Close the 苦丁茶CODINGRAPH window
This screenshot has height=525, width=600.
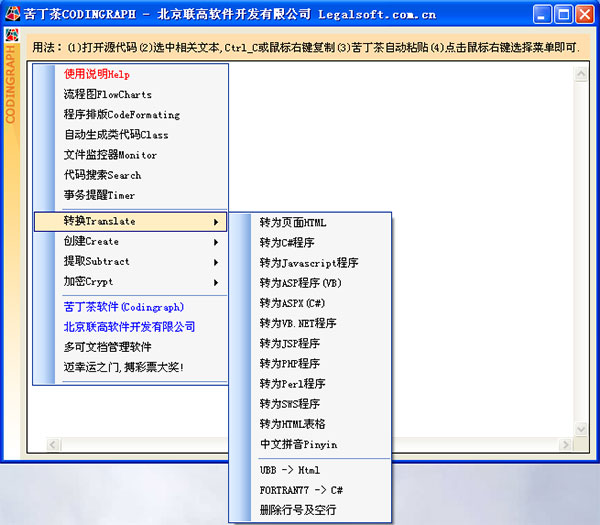(x=585, y=15)
